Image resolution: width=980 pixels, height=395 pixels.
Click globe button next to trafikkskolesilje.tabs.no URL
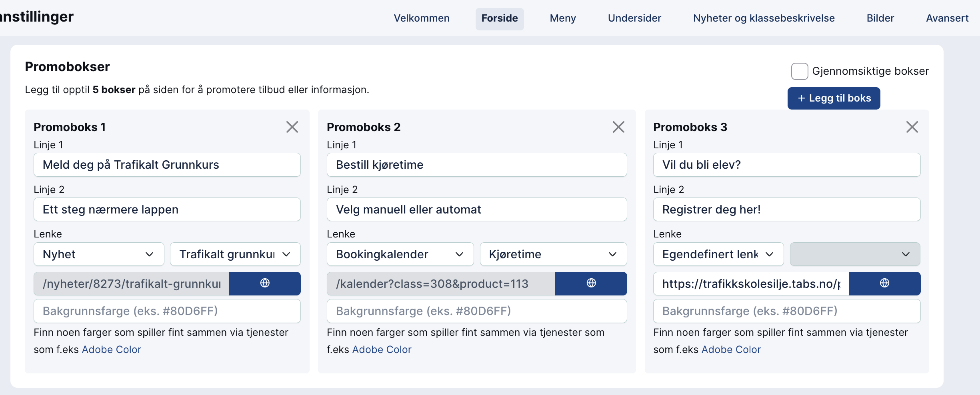click(x=885, y=283)
